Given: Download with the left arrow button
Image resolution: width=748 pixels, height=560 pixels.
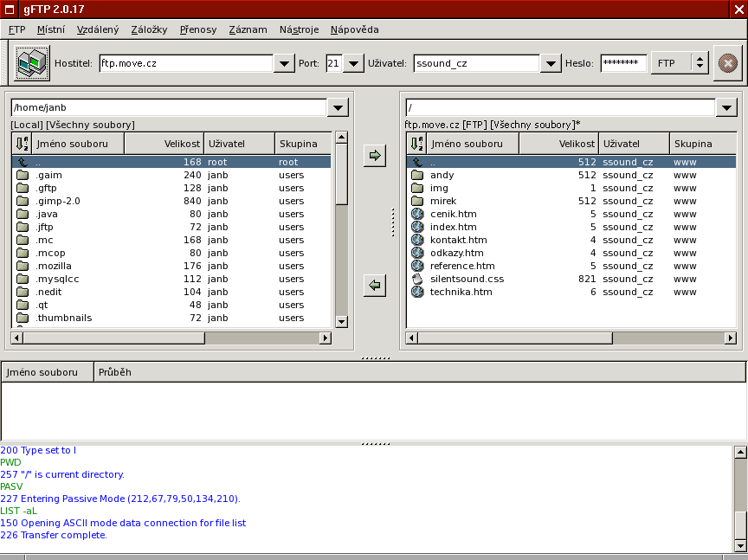Looking at the screenshot, I should coord(375,286).
